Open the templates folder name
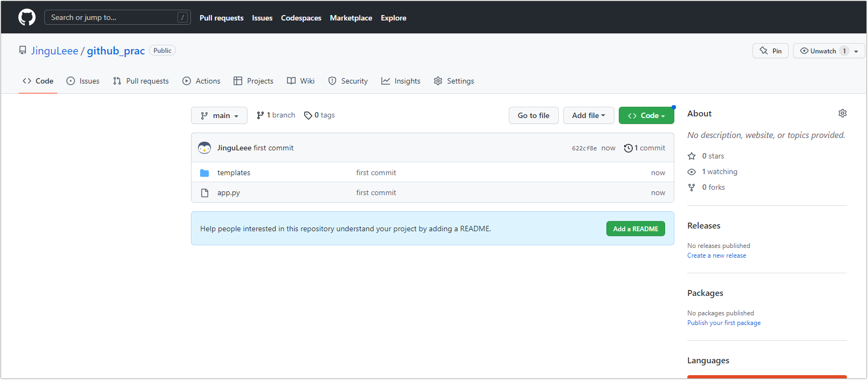Viewport: 868px width, 380px height. pyautogui.click(x=234, y=172)
